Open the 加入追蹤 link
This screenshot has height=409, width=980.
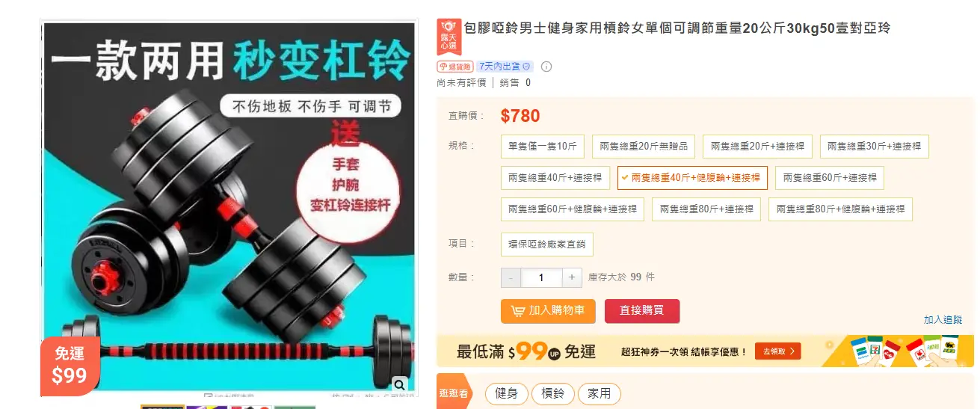tap(943, 320)
